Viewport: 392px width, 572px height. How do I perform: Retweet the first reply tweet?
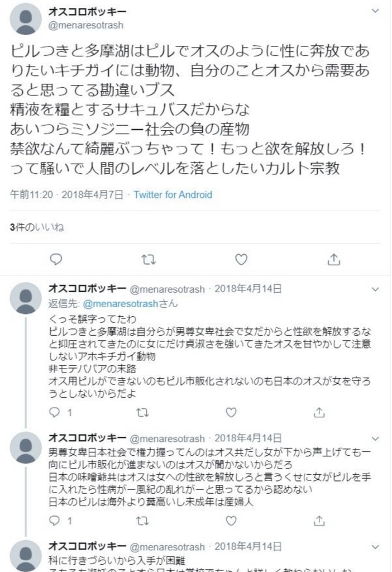tap(142, 413)
